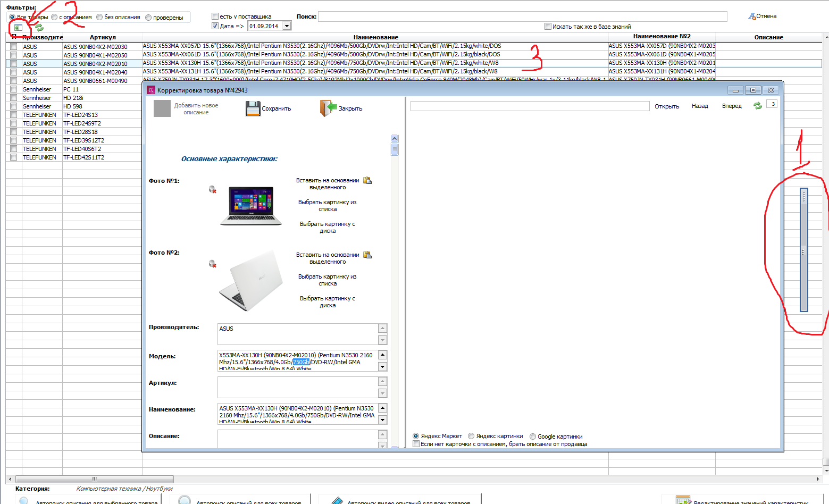Click the paste clipboard icon for Фото №2
The height and width of the screenshot is (504, 829).
[x=367, y=255]
